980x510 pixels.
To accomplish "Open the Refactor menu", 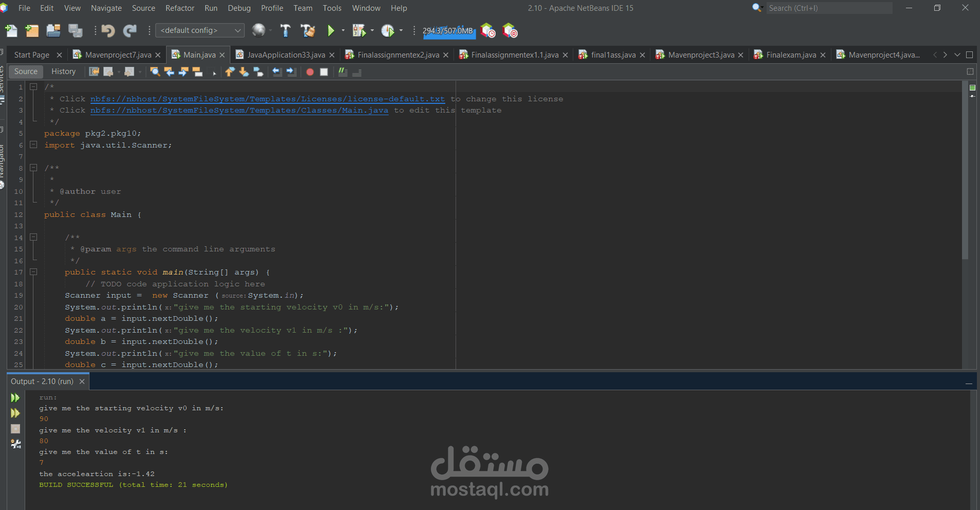I will pyautogui.click(x=180, y=8).
